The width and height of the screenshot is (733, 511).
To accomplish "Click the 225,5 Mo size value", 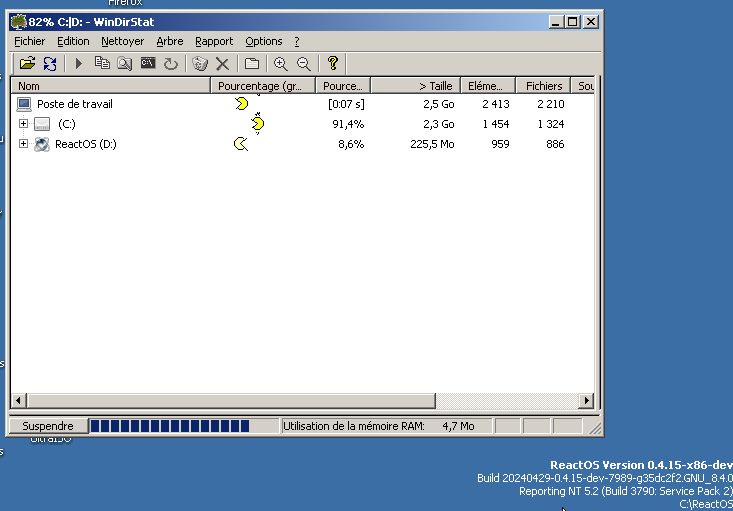I will (x=432, y=144).
